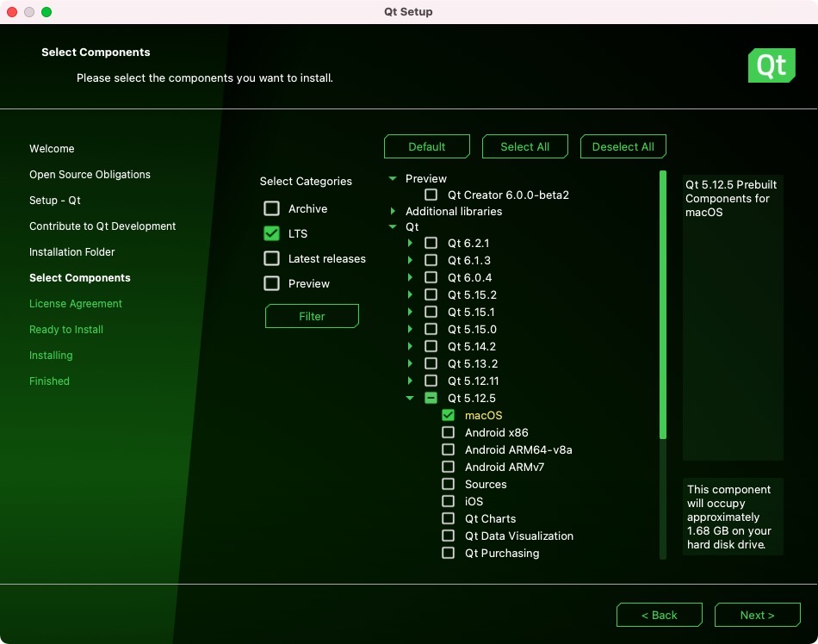The height and width of the screenshot is (644, 818).
Task: Go to the next step with Next >
Action: click(757, 615)
